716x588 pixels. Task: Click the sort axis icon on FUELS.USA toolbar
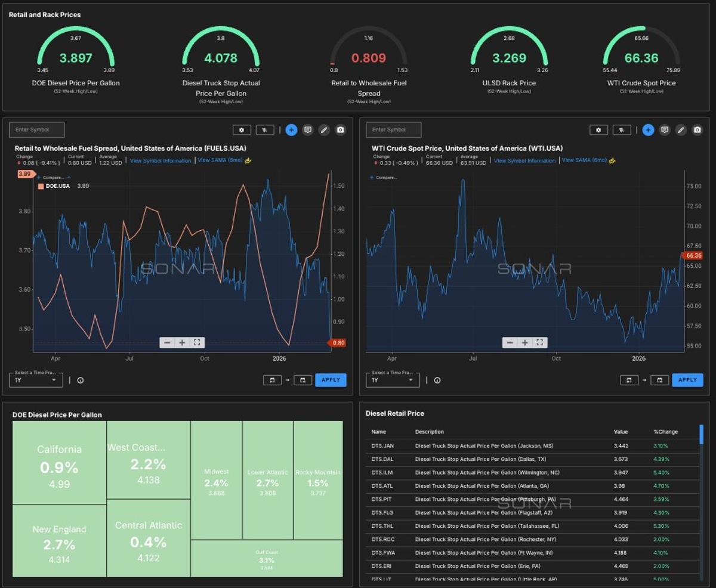click(x=264, y=129)
